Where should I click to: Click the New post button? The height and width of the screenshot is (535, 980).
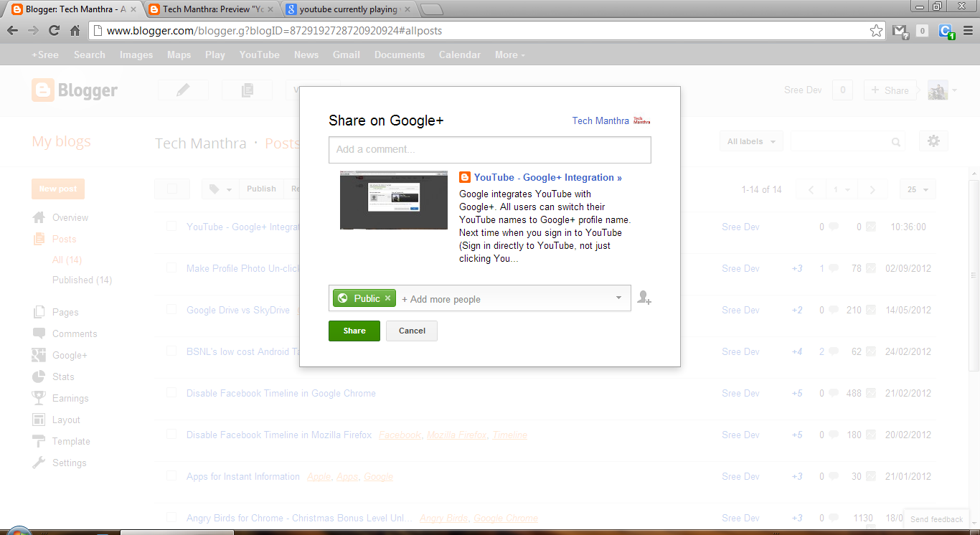click(x=58, y=189)
